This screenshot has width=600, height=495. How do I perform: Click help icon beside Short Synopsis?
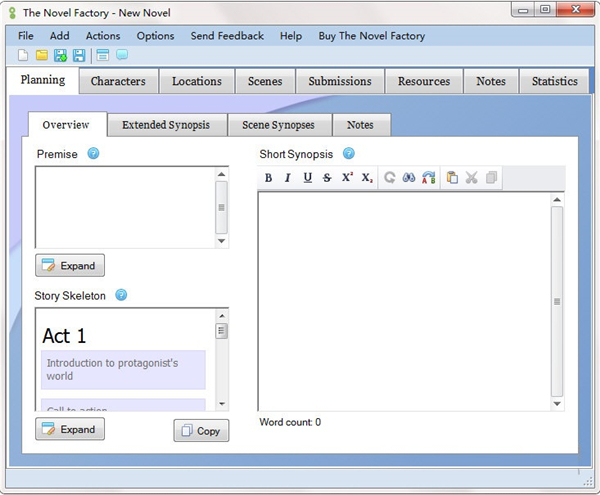click(x=349, y=154)
